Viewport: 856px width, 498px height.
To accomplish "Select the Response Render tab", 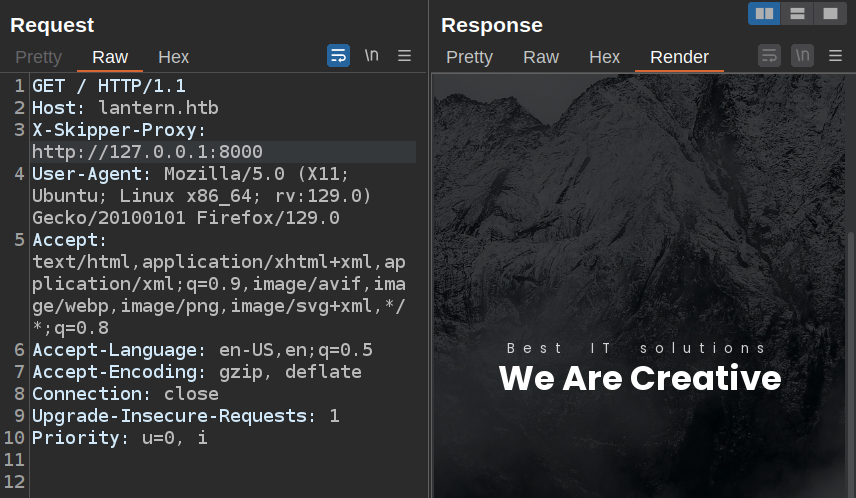I will 679,57.
